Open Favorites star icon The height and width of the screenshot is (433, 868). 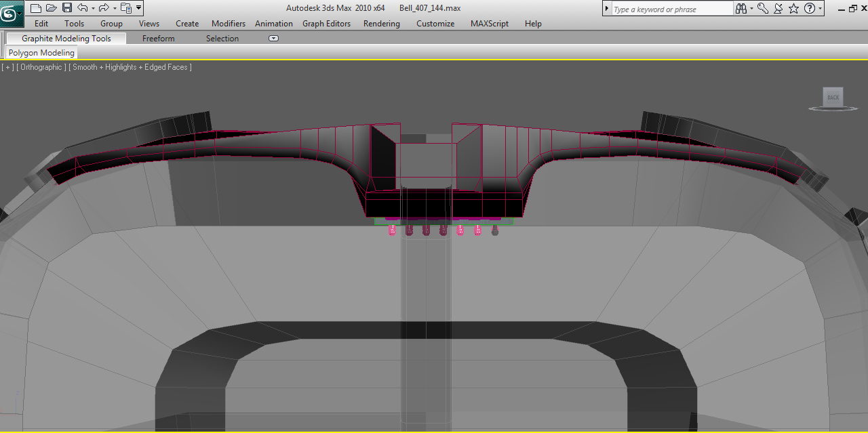[x=793, y=9]
